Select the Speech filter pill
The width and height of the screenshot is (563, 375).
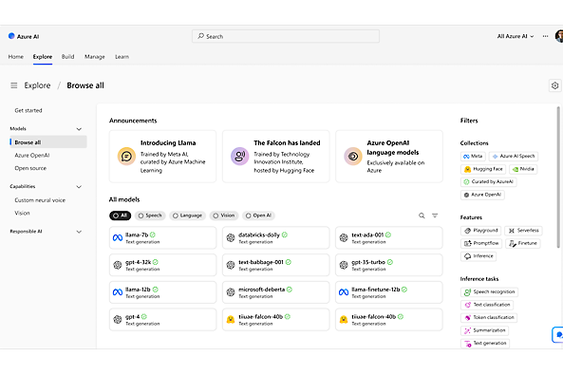(150, 216)
